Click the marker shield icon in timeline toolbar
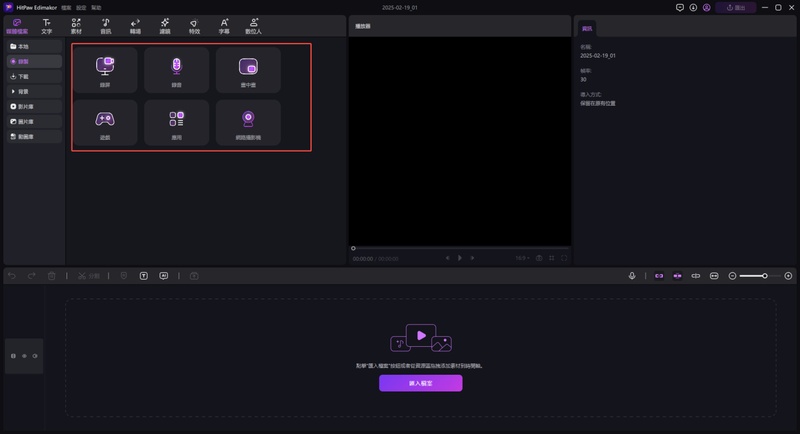Image resolution: width=800 pixels, height=434 pixels. 124,276
